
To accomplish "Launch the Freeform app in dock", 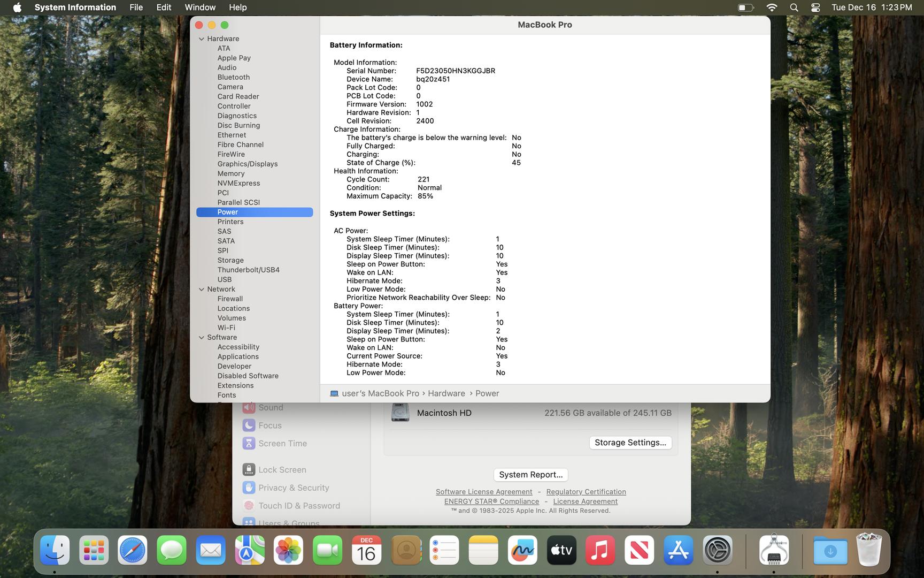I will [522, 550].
